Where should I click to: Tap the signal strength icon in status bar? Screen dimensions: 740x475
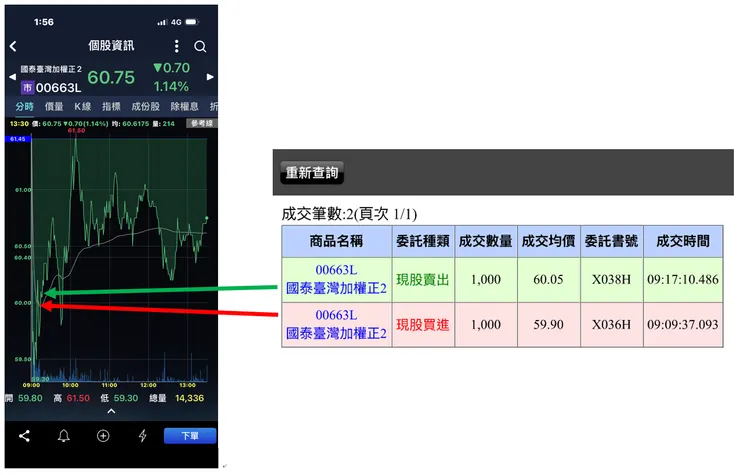(162, 22)
